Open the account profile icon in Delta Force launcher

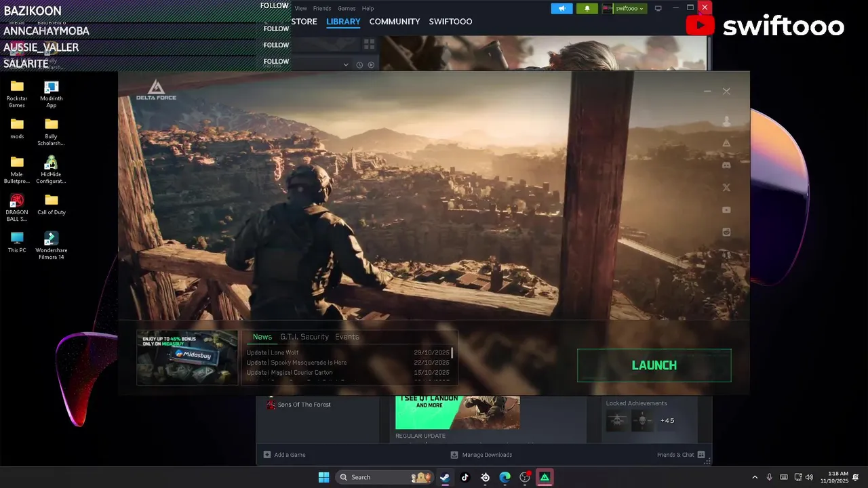(726, 121)
